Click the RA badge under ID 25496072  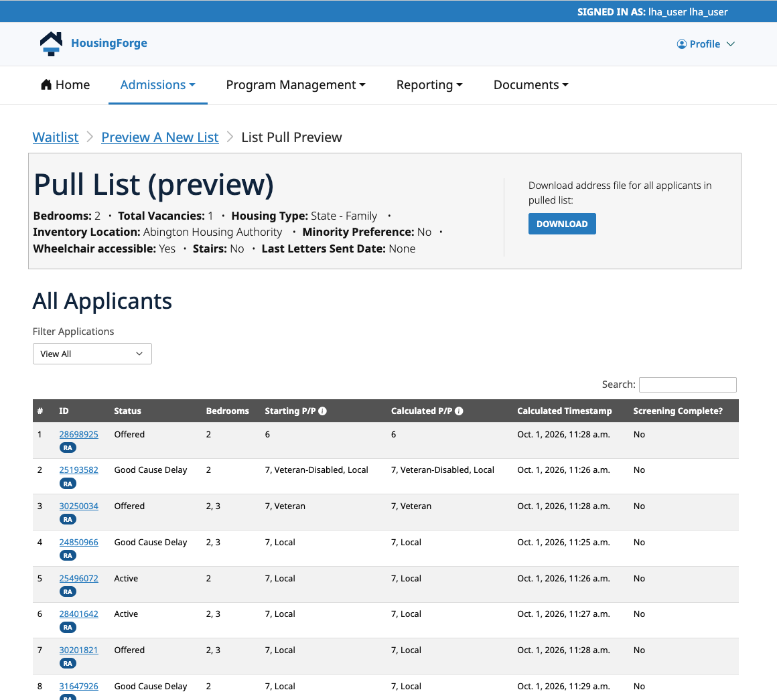pyautogui.click(x=68, y=592)
